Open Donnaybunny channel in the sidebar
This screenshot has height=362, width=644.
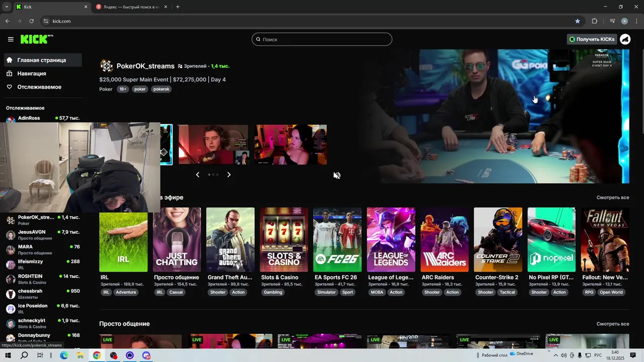42,338
